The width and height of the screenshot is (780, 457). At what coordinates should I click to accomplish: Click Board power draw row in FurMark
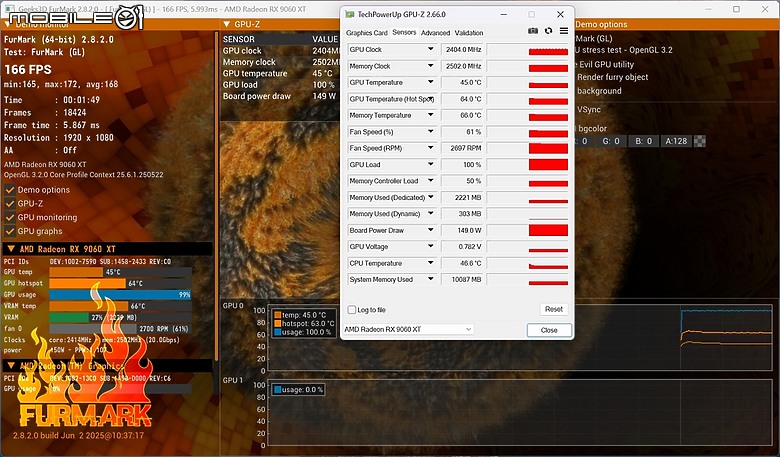pyautogui.click(x=279, y=96)
